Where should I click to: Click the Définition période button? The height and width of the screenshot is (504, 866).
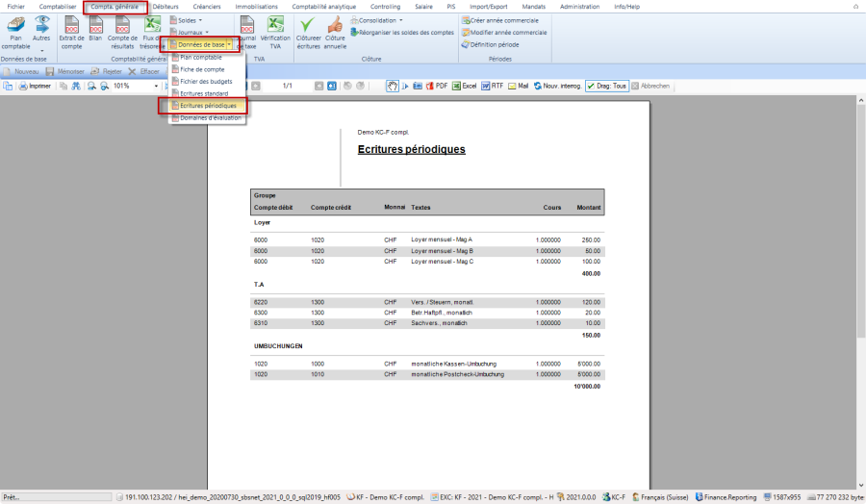point(494,44)
